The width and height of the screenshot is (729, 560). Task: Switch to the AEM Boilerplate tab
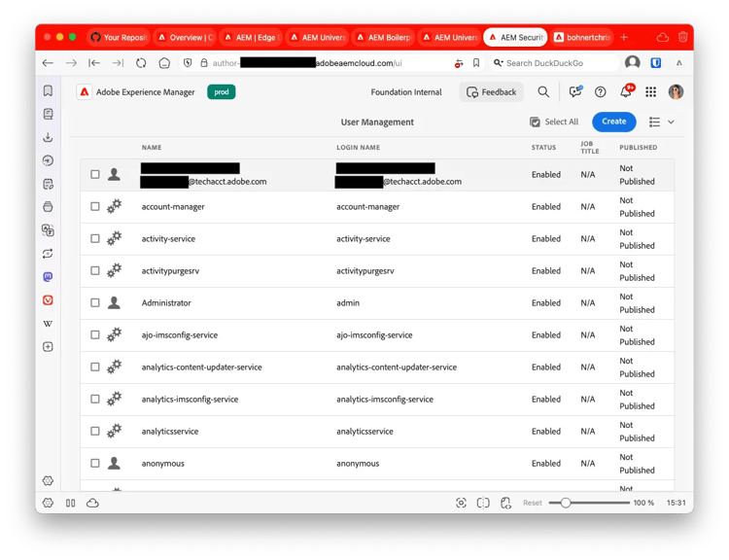tap(384, 37)
